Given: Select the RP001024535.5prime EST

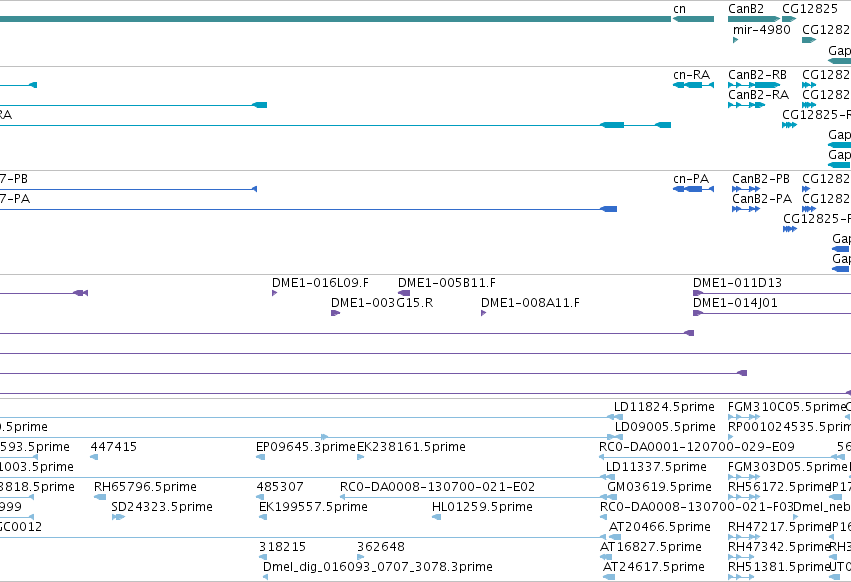Looking at the screenshot, I should [x=731, y=437].
